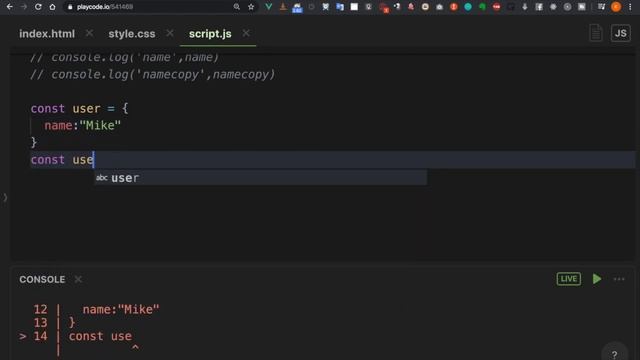Open the download arrow extension
This screenshot has width=640, height=360.
(x=524, y=7)
